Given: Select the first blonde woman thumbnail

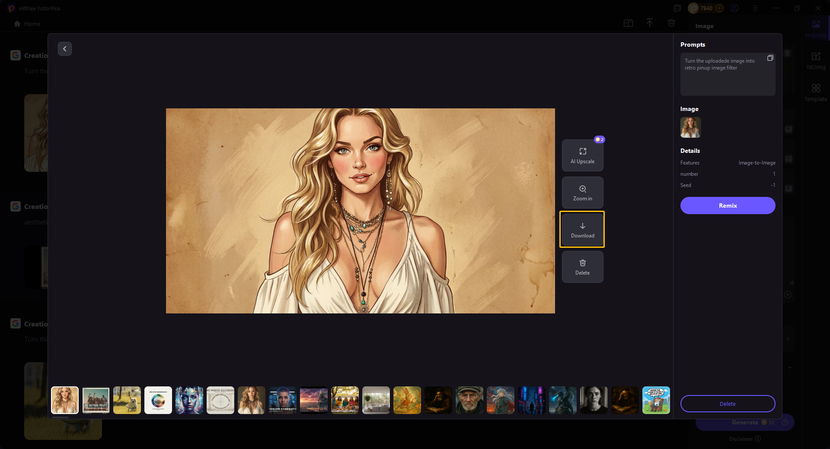Looking at the screenshot, I should [65, 400].
